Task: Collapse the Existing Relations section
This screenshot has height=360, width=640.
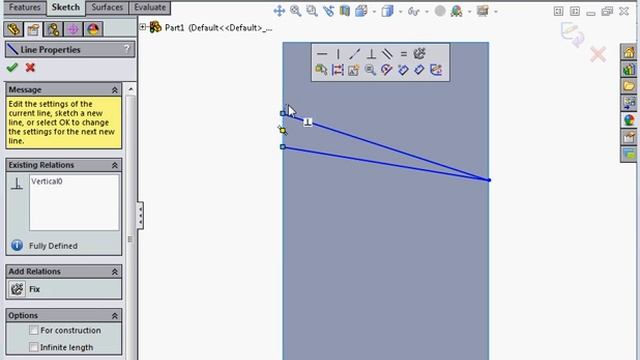Action: pos(115,165)
